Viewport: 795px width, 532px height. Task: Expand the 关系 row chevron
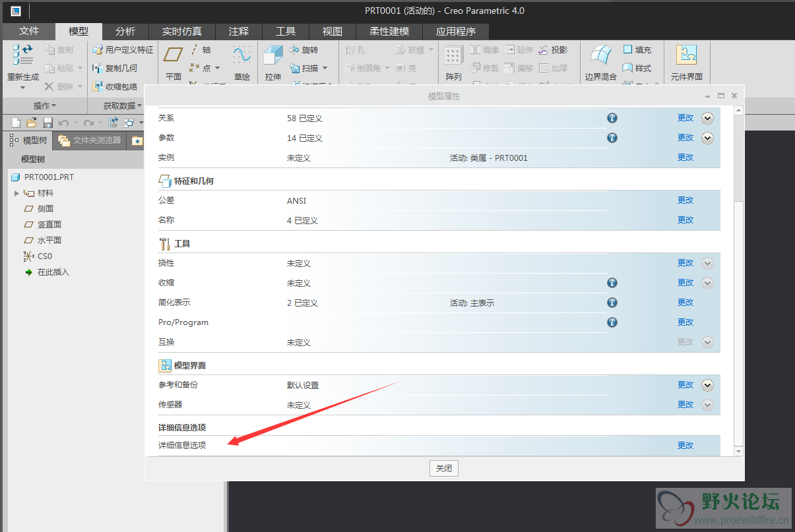707,119
